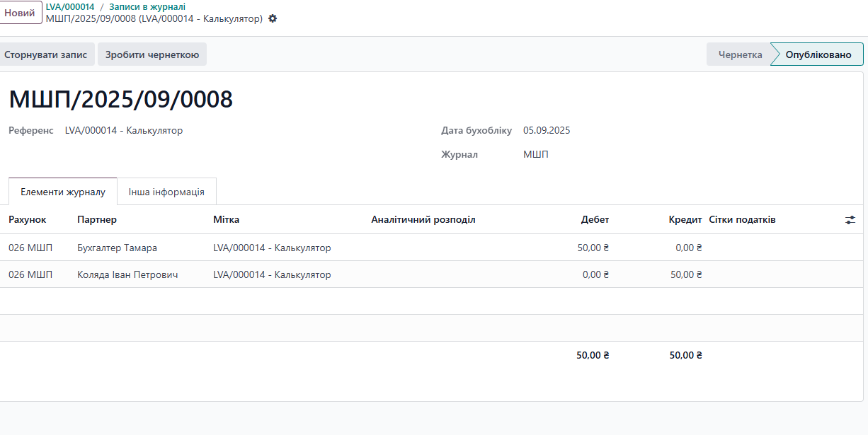Select Елементи журналу tab
This screenshot has width=868, height=435.
(x=63, y=192)
